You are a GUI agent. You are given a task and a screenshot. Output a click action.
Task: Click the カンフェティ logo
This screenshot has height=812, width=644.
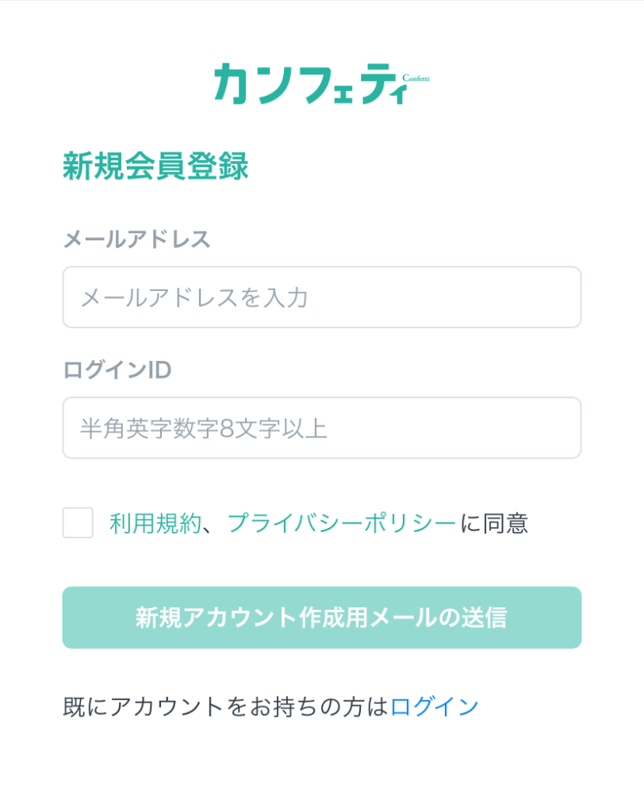[311, 83]
